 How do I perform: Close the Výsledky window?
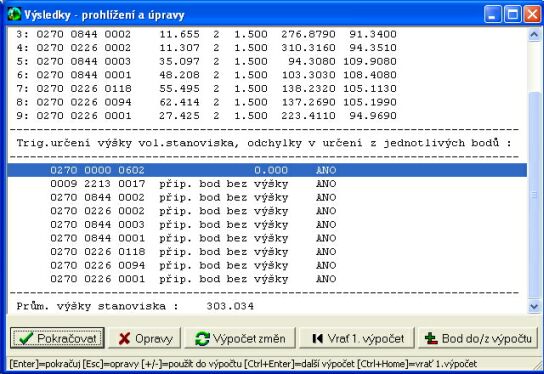(532, 14)
